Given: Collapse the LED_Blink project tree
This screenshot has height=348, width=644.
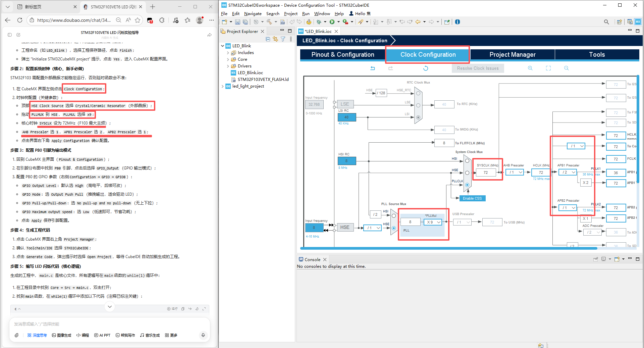Looking at the screenshot, I should [x=222, y=46].
